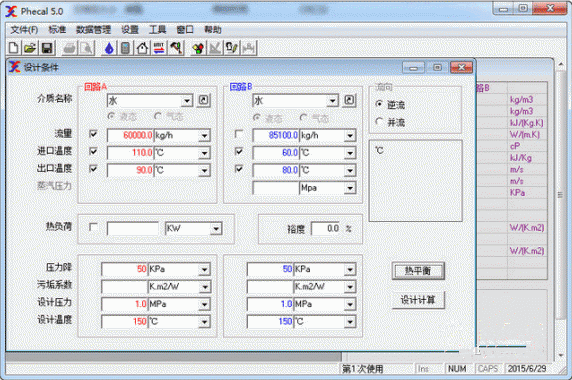
Task: Click the horizontal scrollbar at window bottom
Action: click(x=174, y=357)
